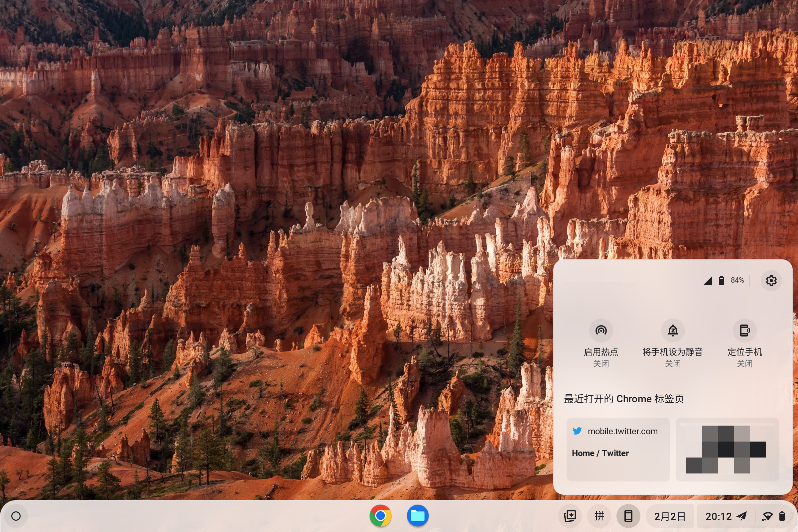Viewport: 798px width, 532px height.
Task: Open the Files app from the shelf
Action: pyautogui.click(x=418, y=516)
